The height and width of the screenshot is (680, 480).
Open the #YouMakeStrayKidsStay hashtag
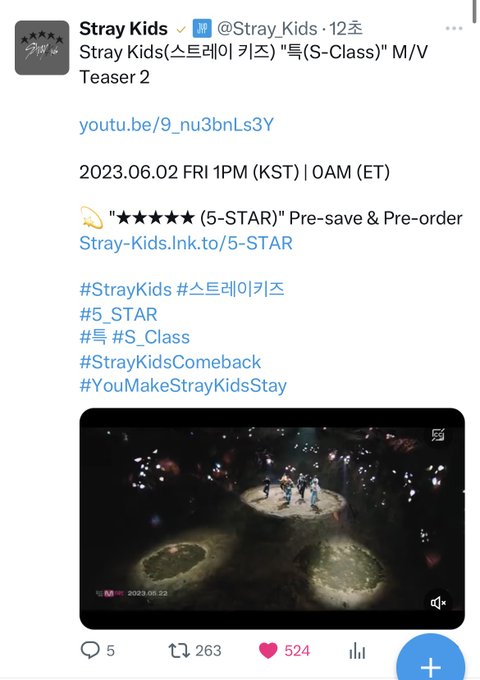183,386
